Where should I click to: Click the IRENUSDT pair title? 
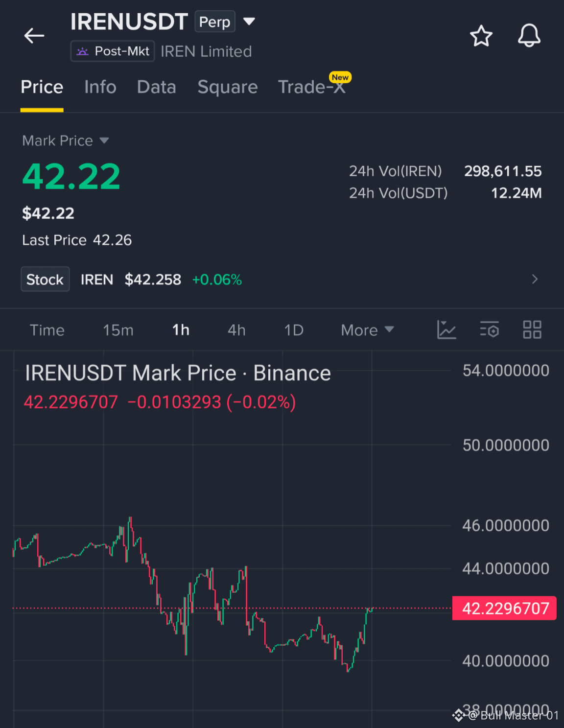[x=129, y=22]
